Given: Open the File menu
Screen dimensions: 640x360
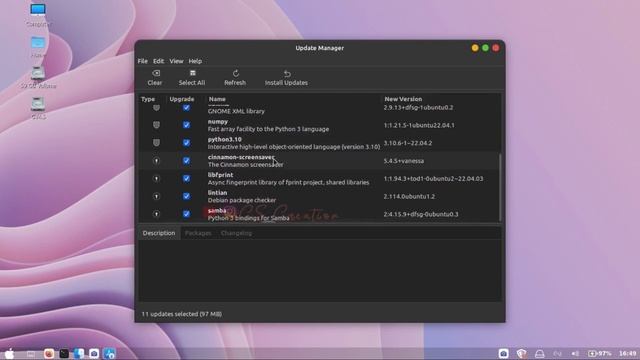Looking at the screenshot, I should pyautogui.click(x=142, y=61).
